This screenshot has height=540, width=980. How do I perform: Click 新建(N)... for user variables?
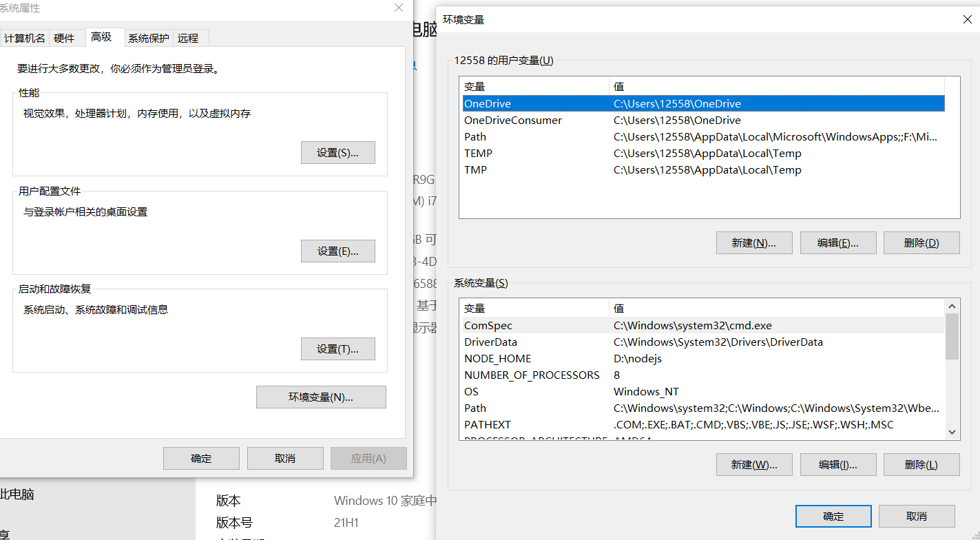(x=754, y=243)
